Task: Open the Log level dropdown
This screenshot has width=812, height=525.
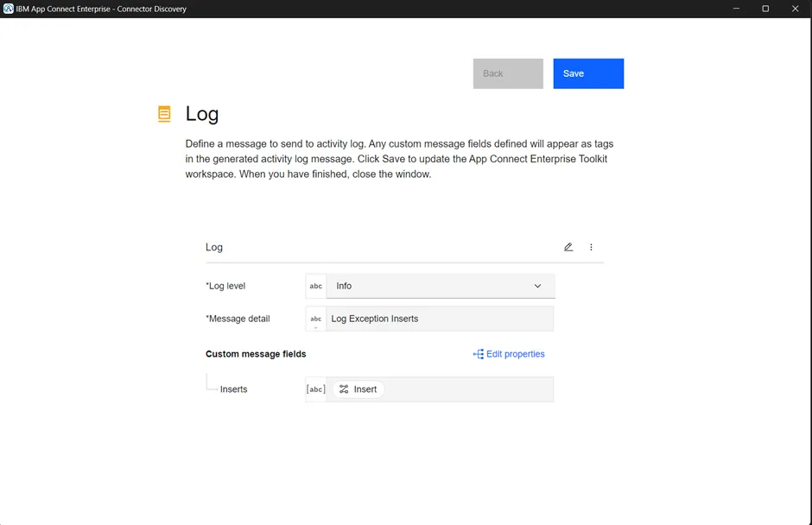Action: (x=441, y=286)
